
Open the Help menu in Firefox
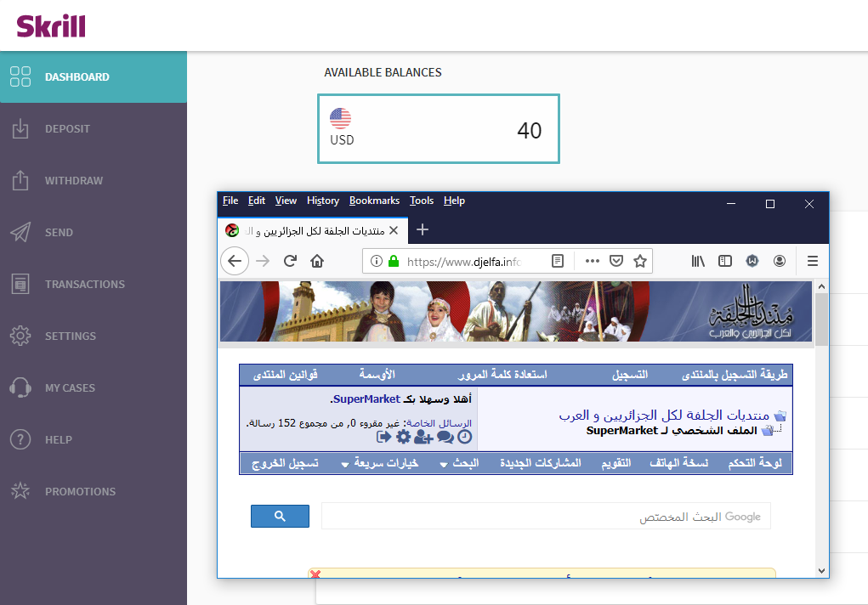(454, 201)
